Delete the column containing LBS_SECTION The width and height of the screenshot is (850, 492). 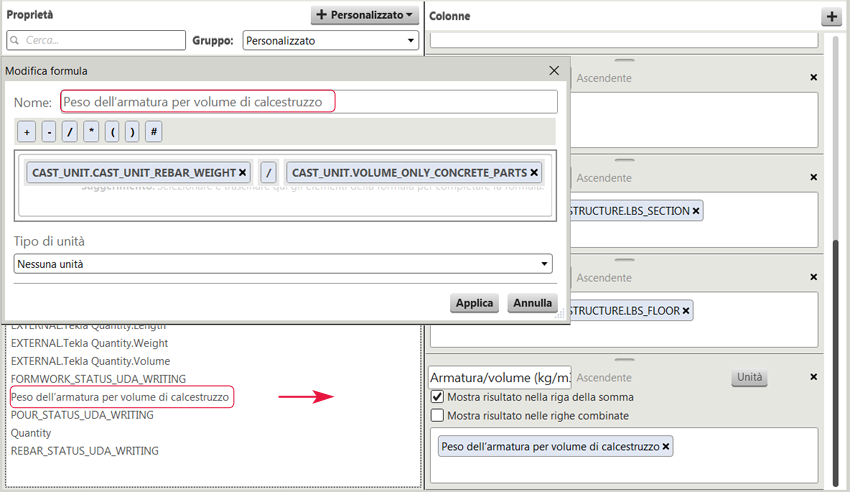(813, 177)
